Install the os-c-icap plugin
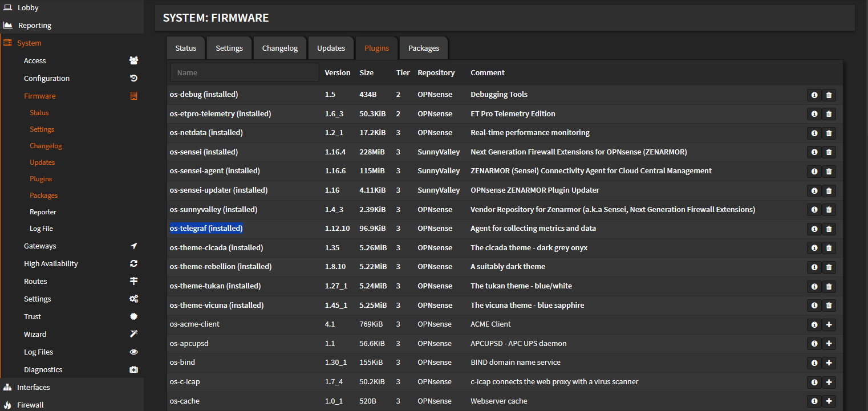This screenshot has width=868, height=411. coord(829,382)
